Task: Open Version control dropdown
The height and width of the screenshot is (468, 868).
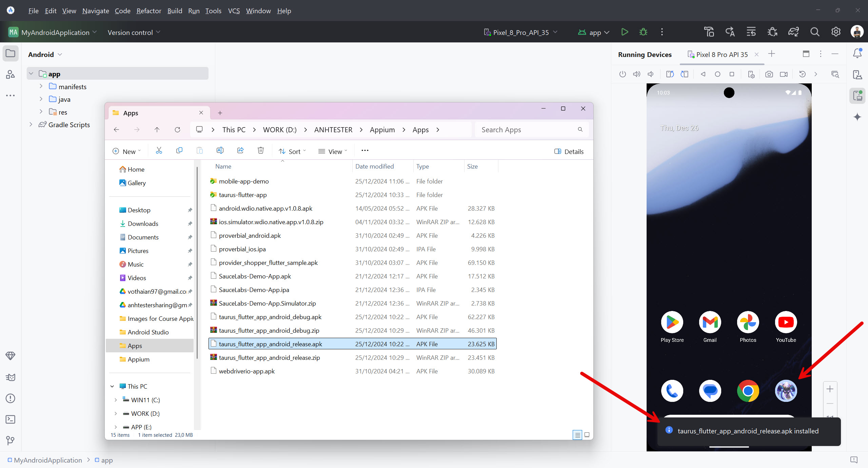Action: click(x=134, y=32)
